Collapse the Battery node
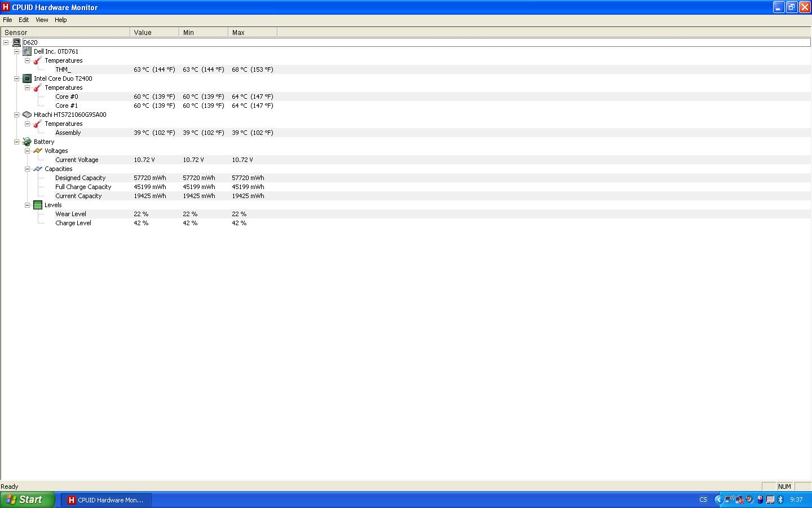Image resolution: width=812 pixels, height=508 pixels. [x=16, y=142]
